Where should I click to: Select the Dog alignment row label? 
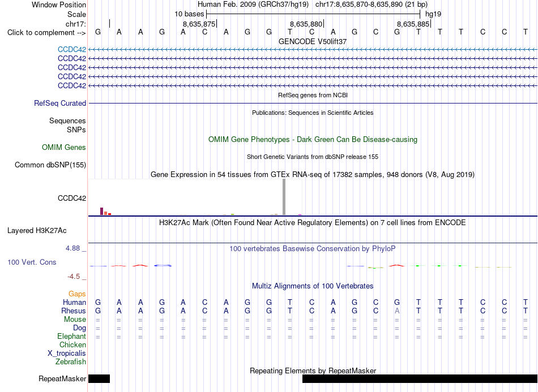point(79,328)
